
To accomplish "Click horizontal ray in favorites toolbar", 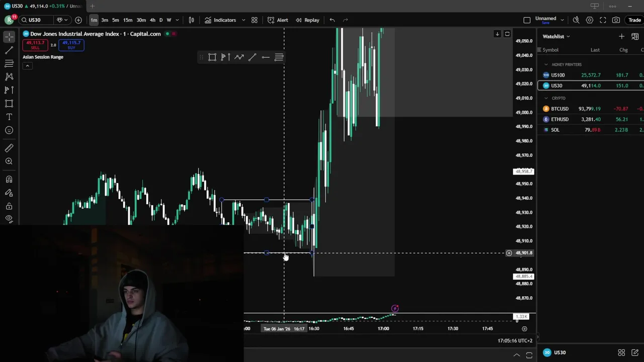I will (266, 57).
